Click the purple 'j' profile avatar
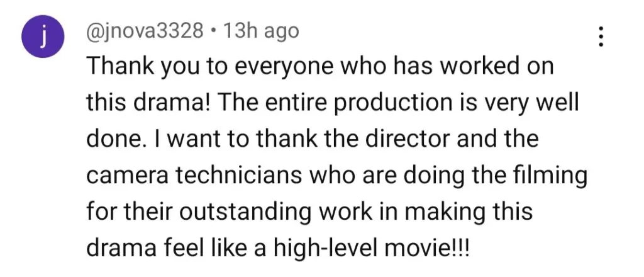644x277 pixels. [x=43, y=37]
